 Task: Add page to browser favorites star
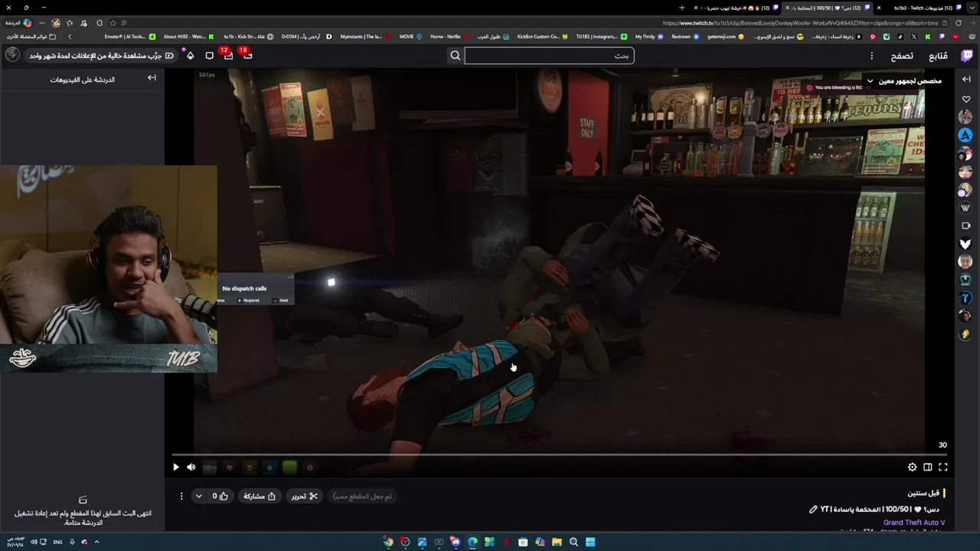[x=113, y=23]
